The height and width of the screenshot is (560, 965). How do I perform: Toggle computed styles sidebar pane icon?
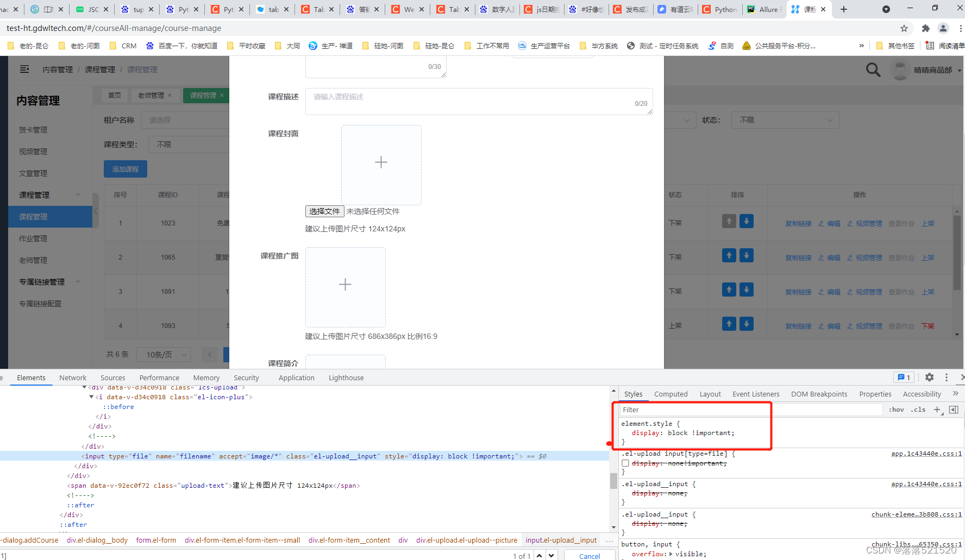[954, 410]
